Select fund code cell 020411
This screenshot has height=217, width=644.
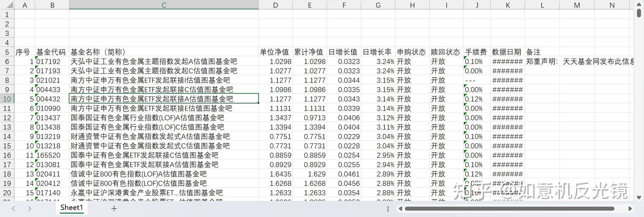tap(52, 174)
